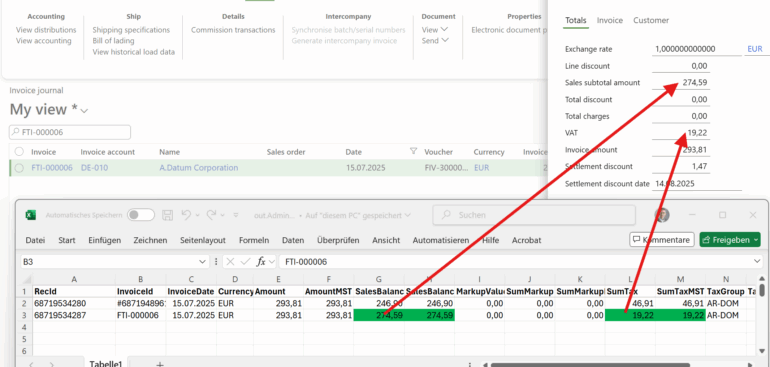Click the green SalesBalance cell G3
Viewport: 770px width, 367px height.
379,315
